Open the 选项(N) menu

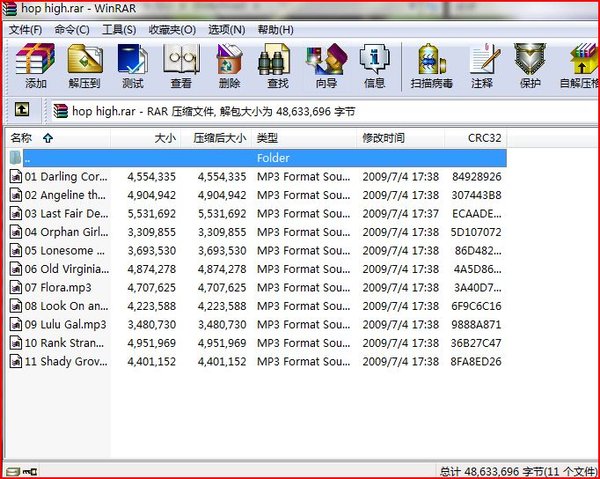(227, 29)
